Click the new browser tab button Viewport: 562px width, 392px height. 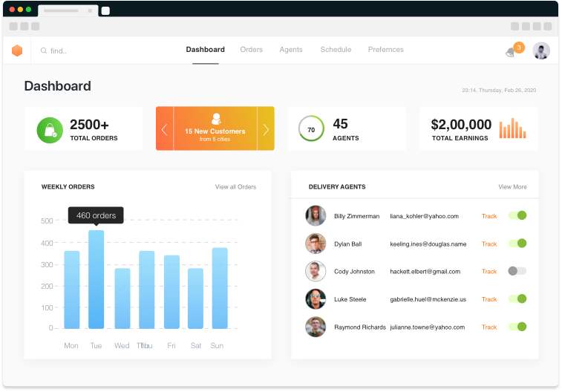[x=105, y=10]
